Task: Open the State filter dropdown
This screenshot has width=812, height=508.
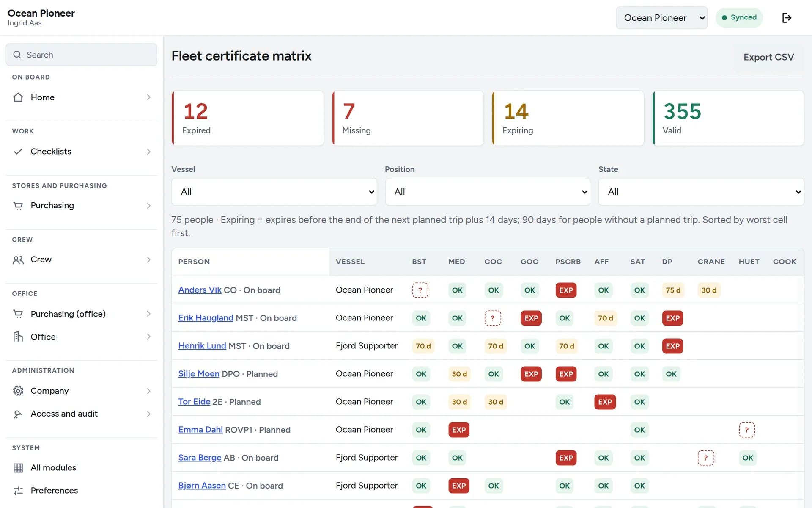Action: pyautogui.click(x=701, y=192)
